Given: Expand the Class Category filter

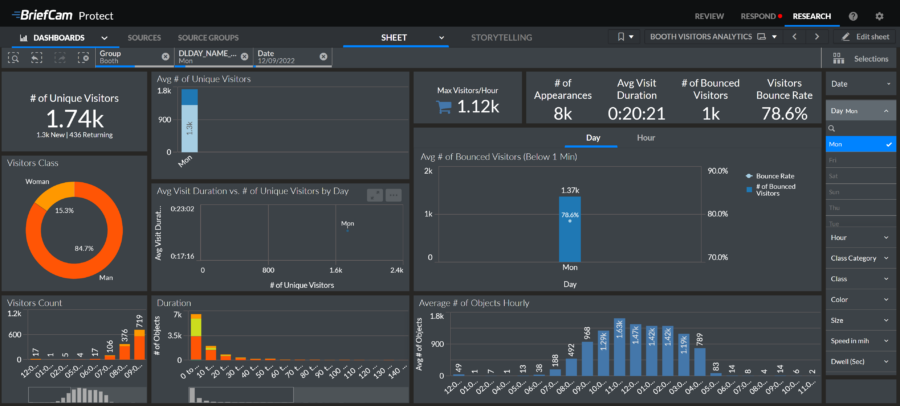Looking at the screenshot, I should (x=859, y=258).
